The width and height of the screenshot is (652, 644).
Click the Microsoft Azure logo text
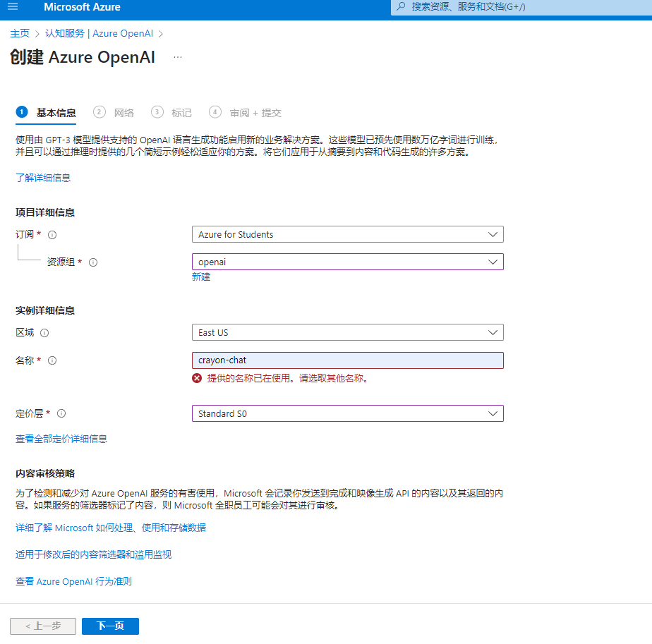click(x=82, y=7)
